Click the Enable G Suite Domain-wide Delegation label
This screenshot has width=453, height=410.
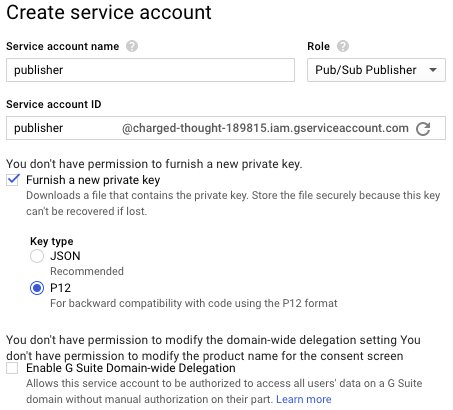point(131,368)
